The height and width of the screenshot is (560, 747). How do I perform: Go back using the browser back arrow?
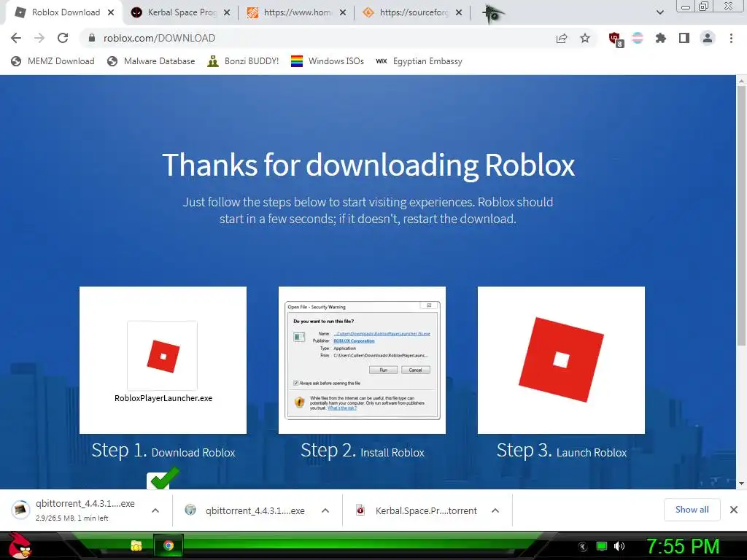[x=16, y=38]
